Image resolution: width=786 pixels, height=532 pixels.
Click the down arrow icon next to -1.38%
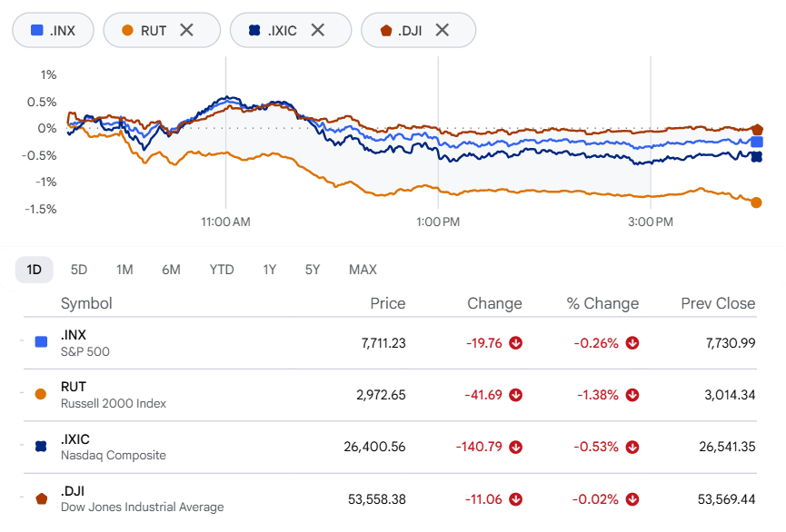point(632,395)
